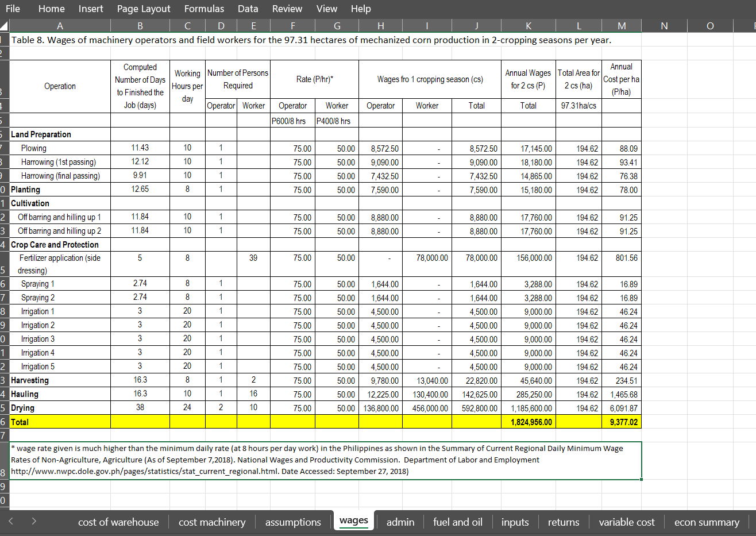Select the Drying row label
This screenshot has height=536, width=756.
[x=60, y=408]
